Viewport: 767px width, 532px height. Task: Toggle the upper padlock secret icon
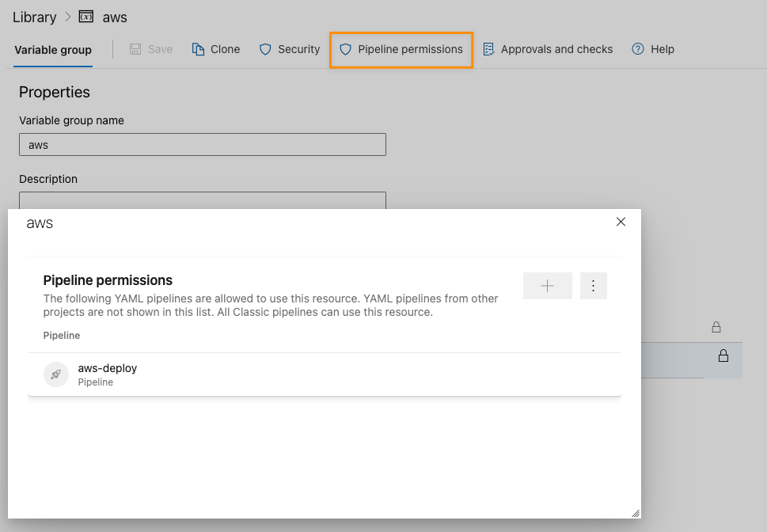[716, 327]
